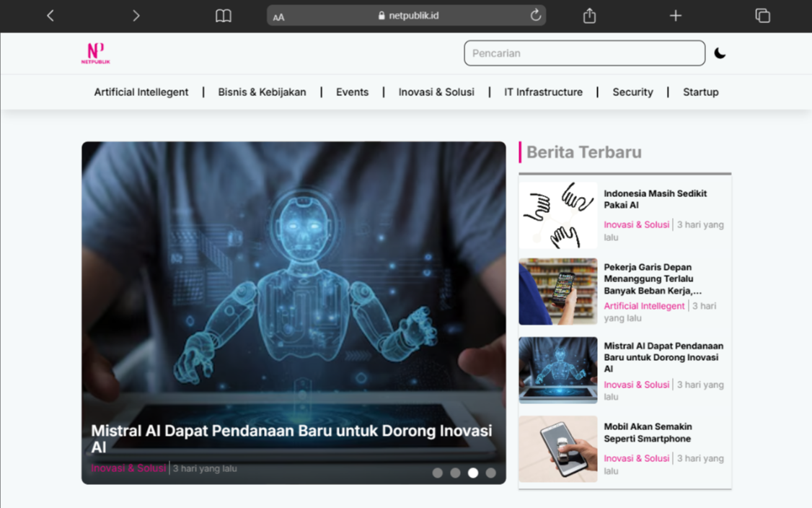This screenshot has width=812, height=508.
Task: Open the Artificial Intellegent menu item
Action: [141, 92]
